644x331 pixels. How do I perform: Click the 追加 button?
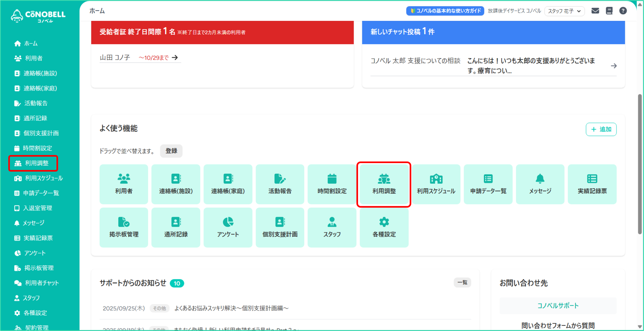pos(601,129)
